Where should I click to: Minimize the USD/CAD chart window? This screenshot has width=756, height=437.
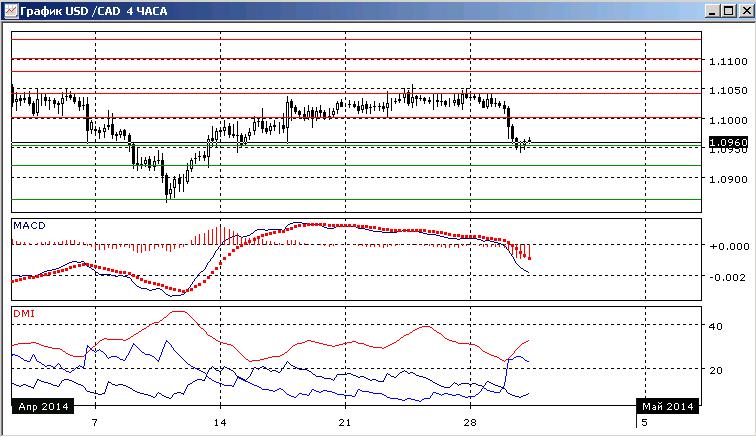click(713, 11)
